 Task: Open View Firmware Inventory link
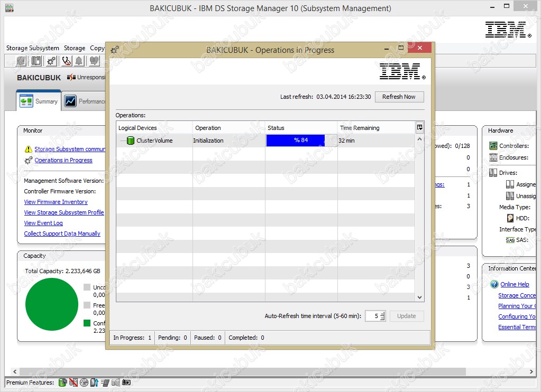56,202
